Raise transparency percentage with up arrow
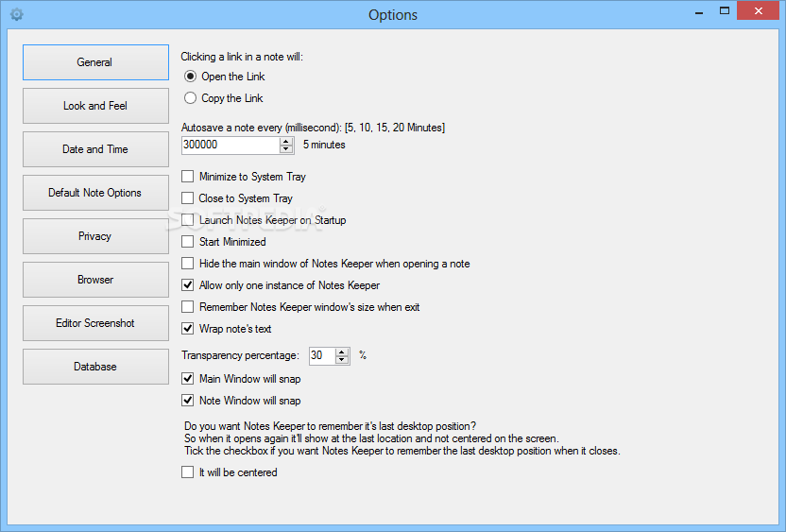The width and height of the screenshot is (786, 532). coord(342,352)
